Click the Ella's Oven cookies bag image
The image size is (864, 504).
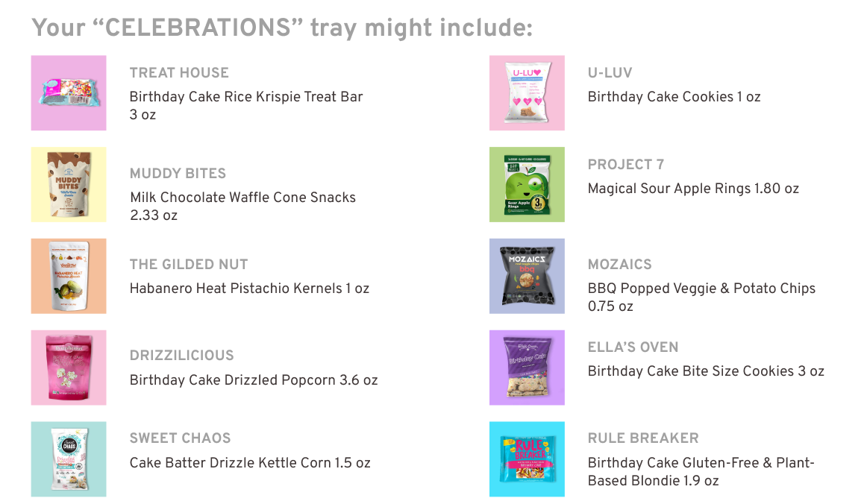coord(527,368)
